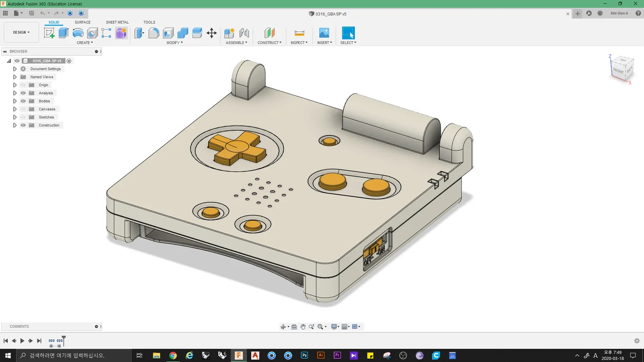Viewport: 644px width, 362px height.
Task: Toggle visibility of Construction folder
Action: 23,126
